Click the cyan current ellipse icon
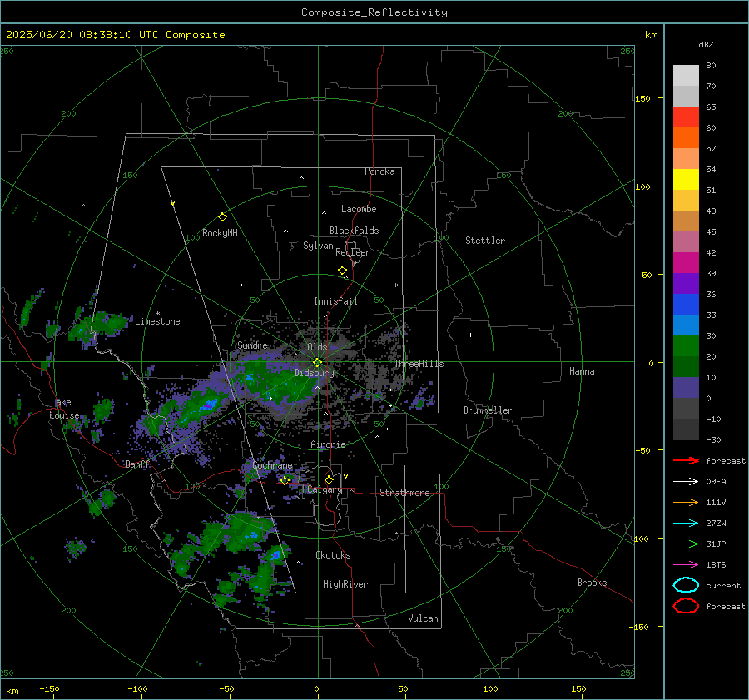Screen dimensions: 749x700 point(686,585)
